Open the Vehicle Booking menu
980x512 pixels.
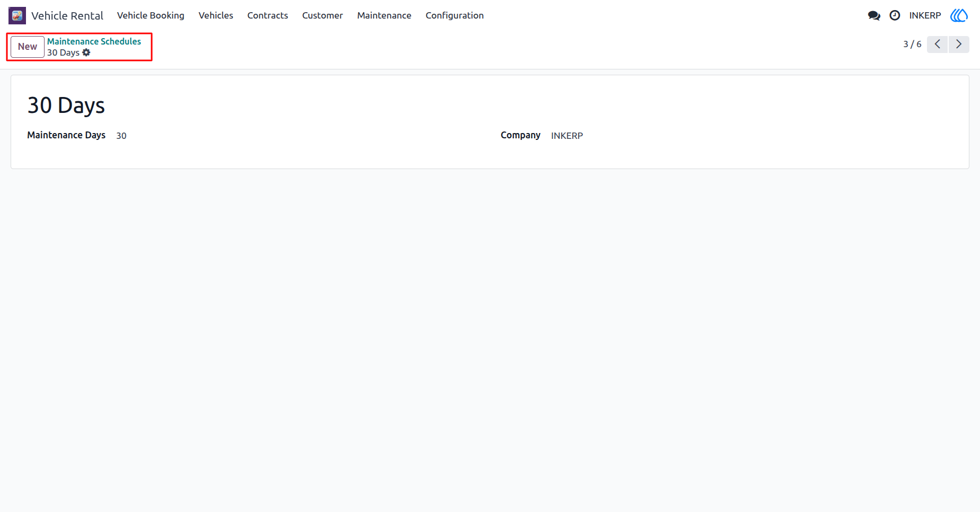coord(151,15)
